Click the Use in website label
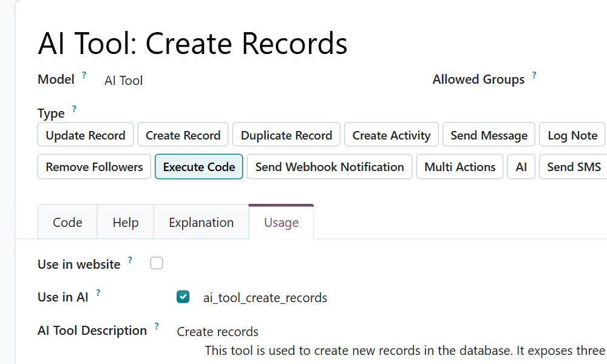Image resolution: width=607 pixels, height=364 pixels. 79,264
